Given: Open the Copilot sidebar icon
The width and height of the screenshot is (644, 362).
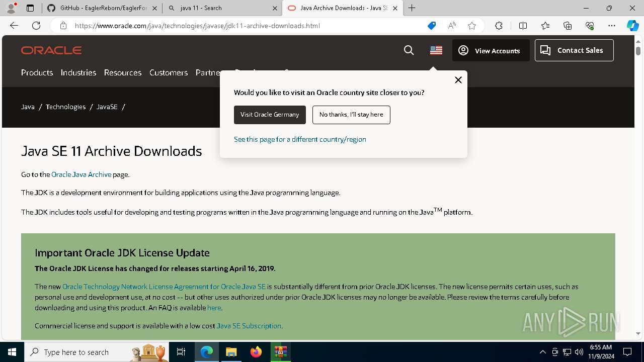Looking at the screenshot, I should [x=632, y=26].
